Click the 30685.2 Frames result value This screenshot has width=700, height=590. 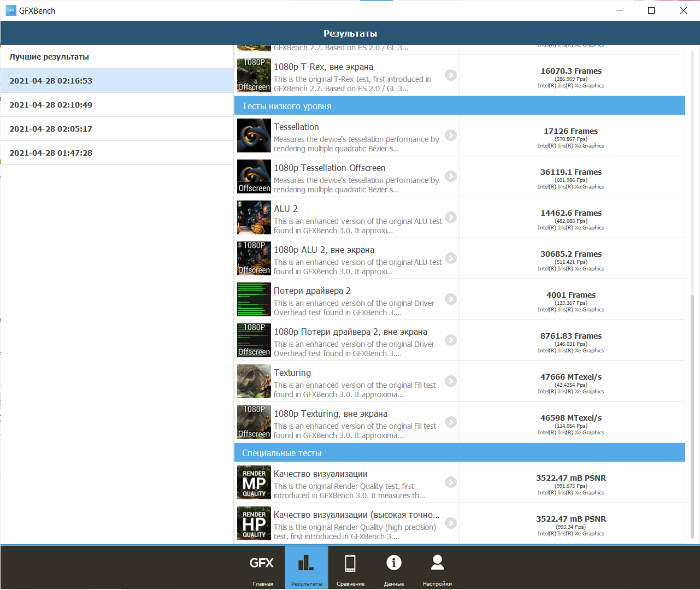571,254
